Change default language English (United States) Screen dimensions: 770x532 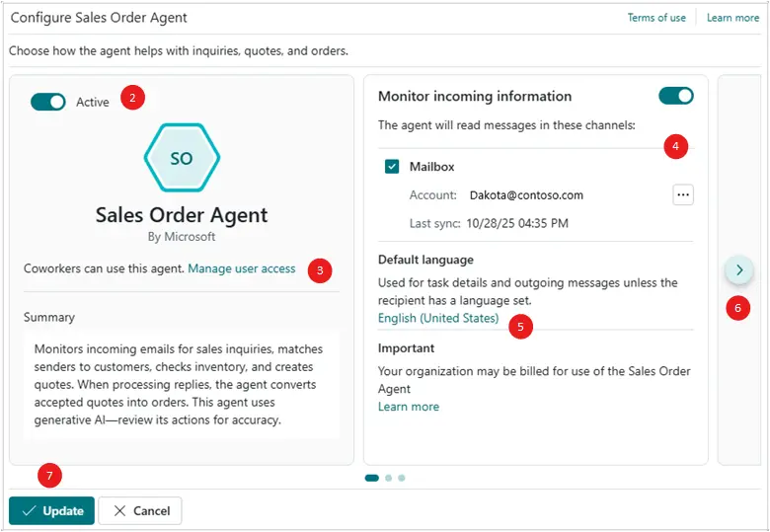coord(438,318)
